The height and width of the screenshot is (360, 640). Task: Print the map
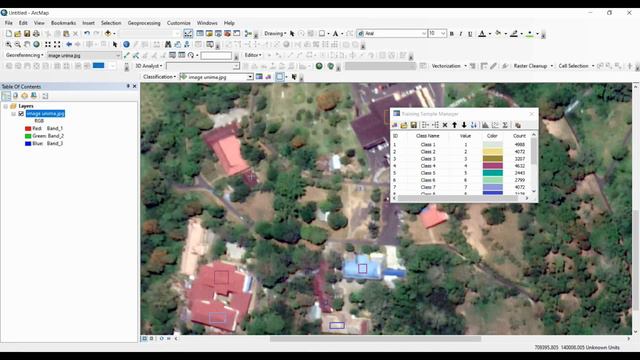[x=36, y=33]
